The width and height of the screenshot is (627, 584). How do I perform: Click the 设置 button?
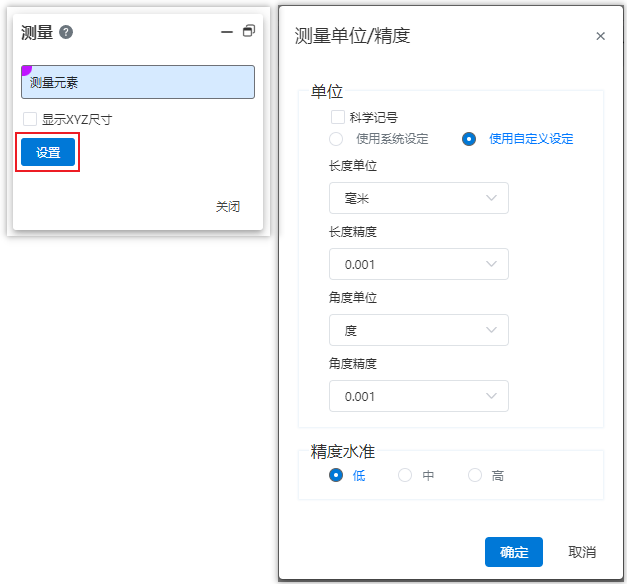point(48,152)
